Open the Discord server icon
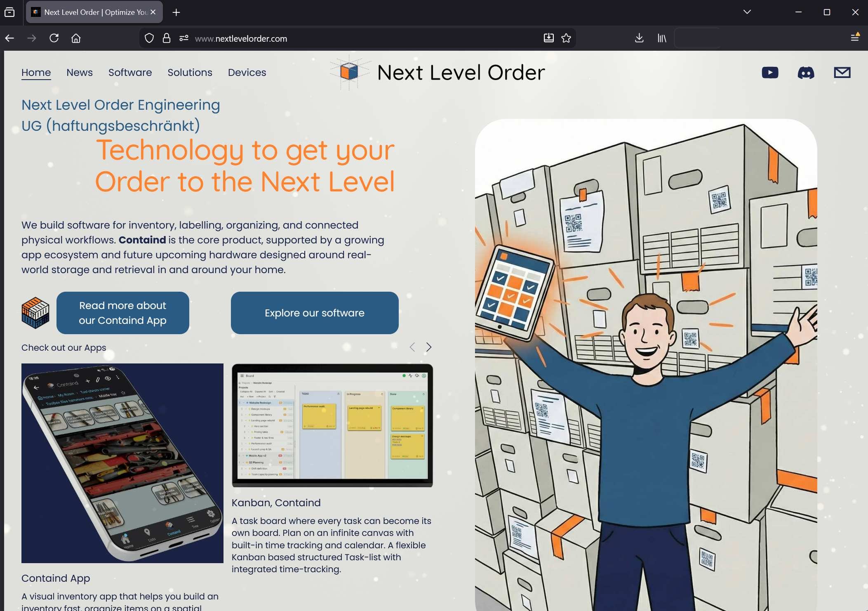This screenshot has width=868, height=611. (806, 73)
